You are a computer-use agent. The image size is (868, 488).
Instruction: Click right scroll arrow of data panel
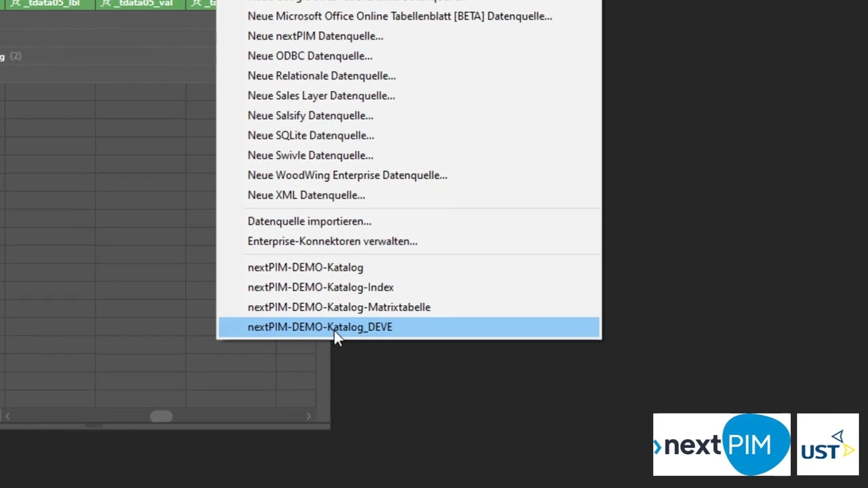point(309,416)
